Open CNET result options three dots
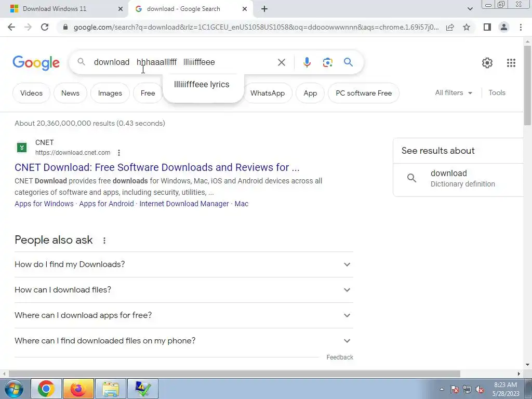Viewport: 532px width, 399px height. pyautogui.click(x=119, y=153)
